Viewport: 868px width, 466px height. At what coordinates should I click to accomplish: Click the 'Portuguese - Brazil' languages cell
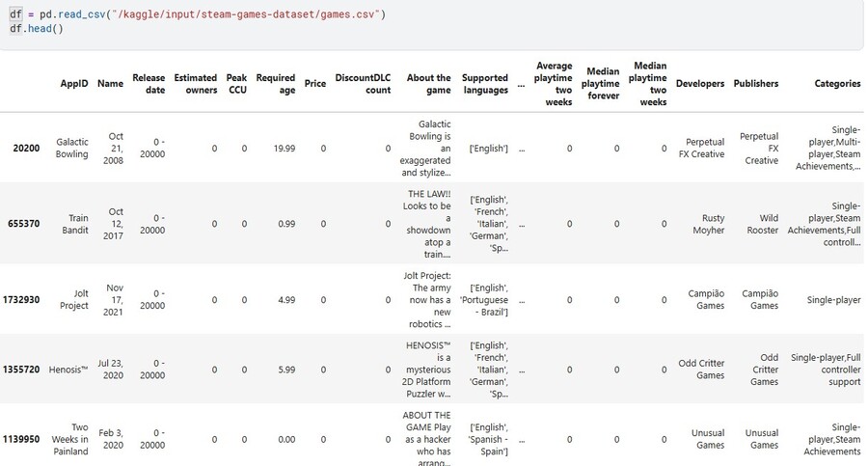pos(484,300)
